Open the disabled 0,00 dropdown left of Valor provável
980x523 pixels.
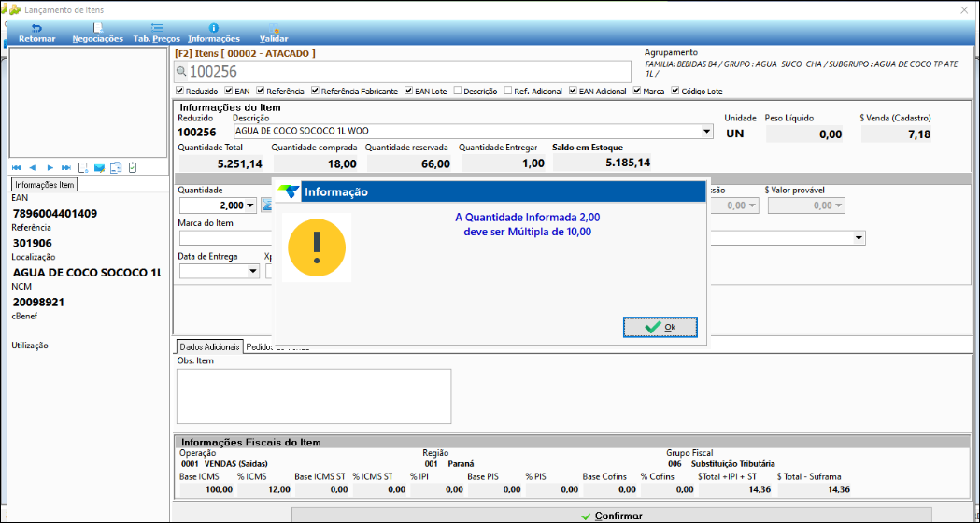pyautogui.click(x=752, y=205)
